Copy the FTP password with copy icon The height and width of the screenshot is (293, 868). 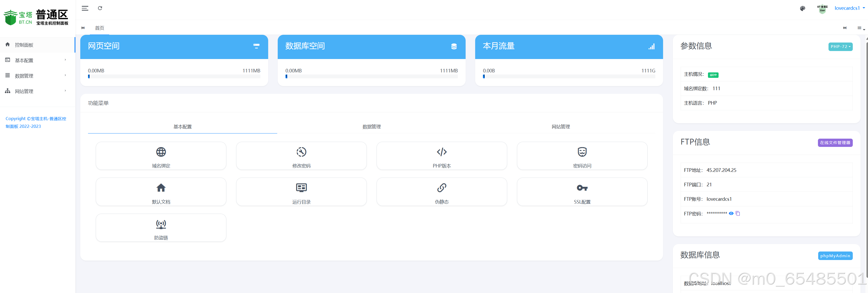pos(738,213)
